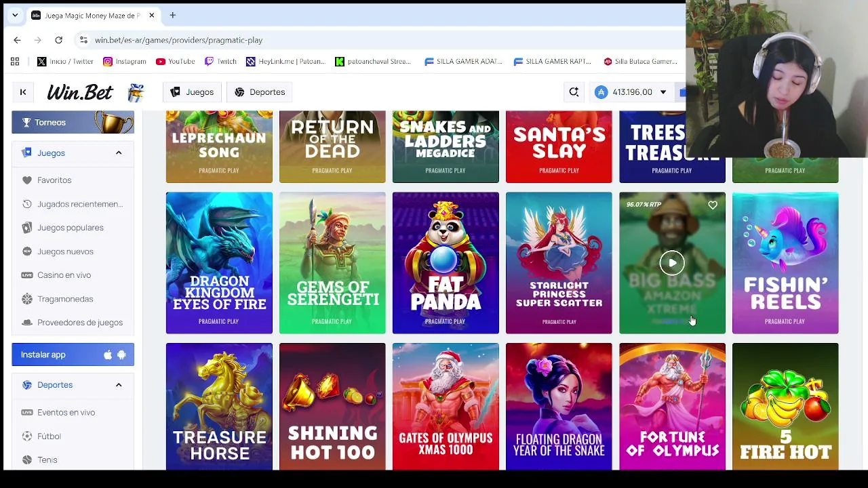View site information icon in address bar

tap(83, 40)
